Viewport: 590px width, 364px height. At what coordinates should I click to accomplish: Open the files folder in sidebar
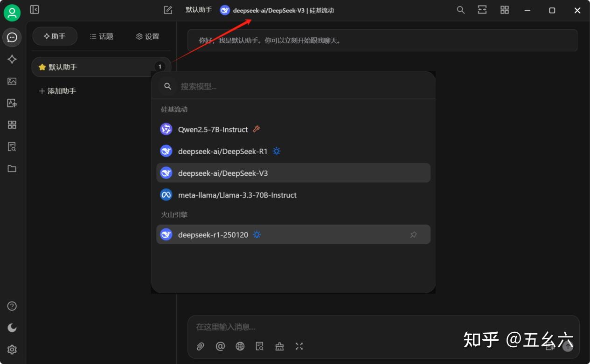(12, 168)
